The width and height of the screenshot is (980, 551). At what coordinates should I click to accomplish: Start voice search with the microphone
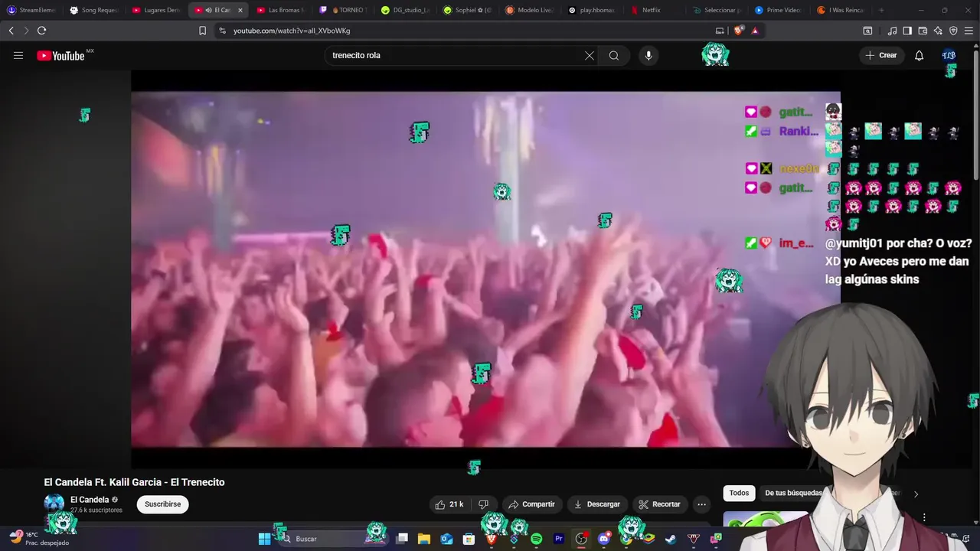648,55
